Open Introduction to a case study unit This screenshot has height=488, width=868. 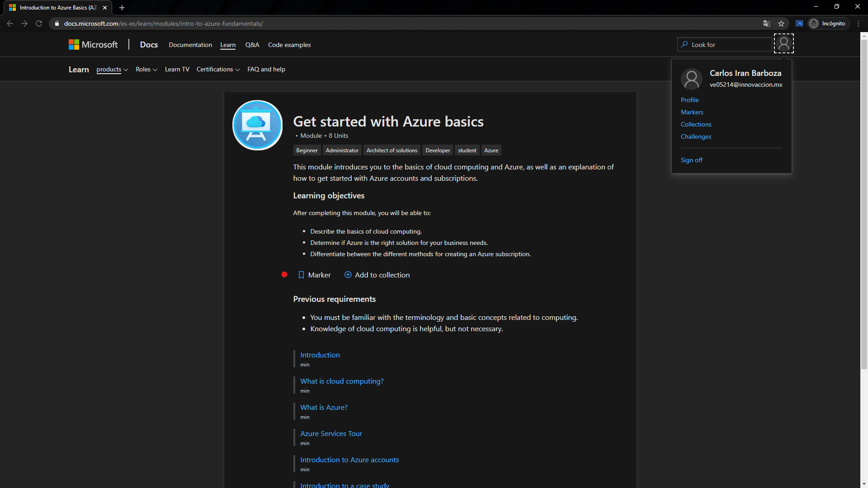pos(344,485)
